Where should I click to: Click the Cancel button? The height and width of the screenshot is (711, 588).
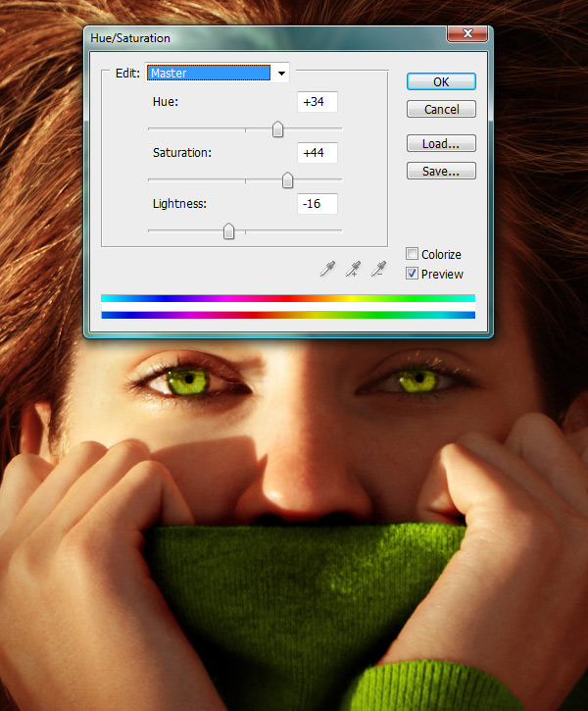coord(441,109)
